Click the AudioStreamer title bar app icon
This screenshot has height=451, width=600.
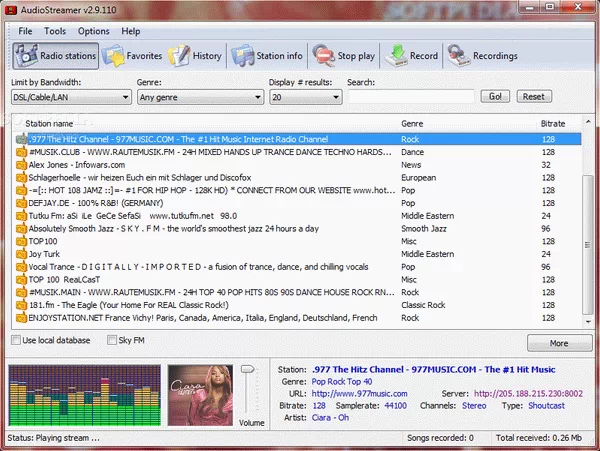[11, 10]
